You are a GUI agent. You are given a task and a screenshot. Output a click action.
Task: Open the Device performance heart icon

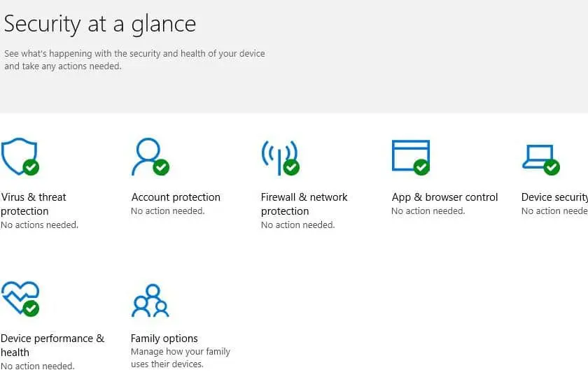(x=20, y=299)
